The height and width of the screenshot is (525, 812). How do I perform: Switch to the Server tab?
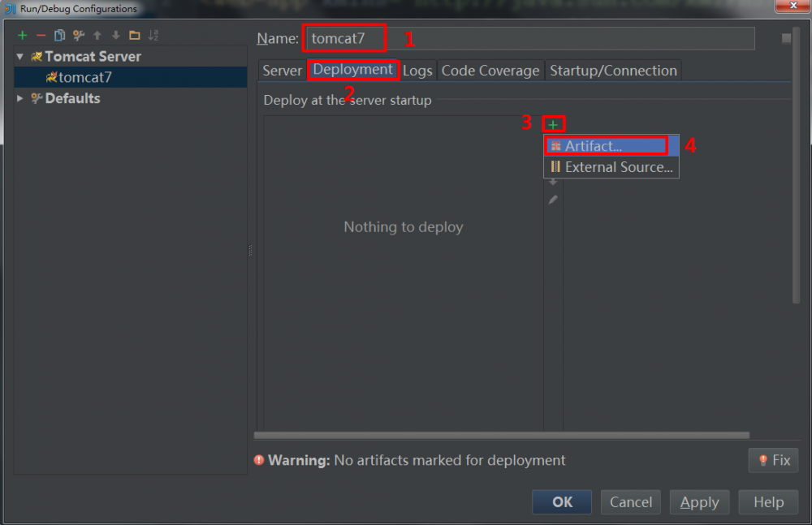point(282,71)
